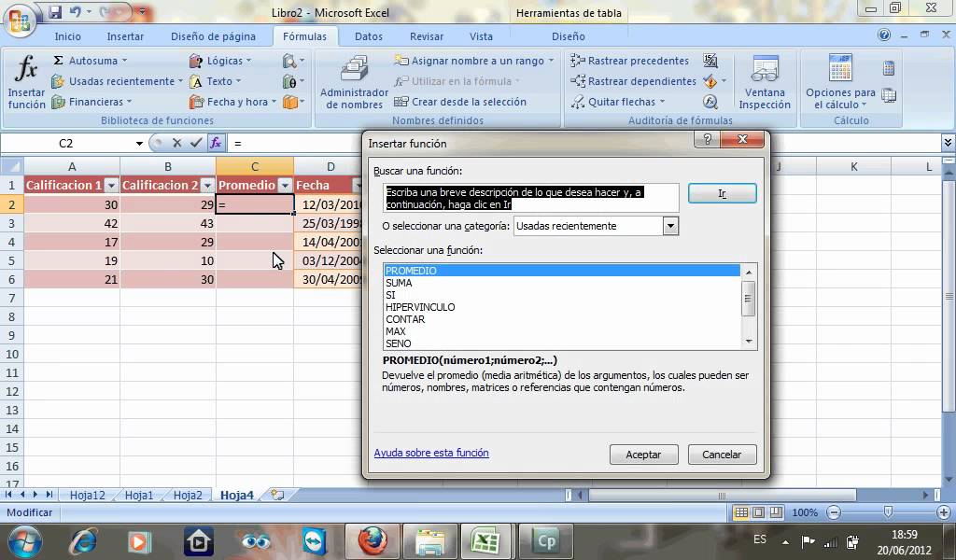The height and width of the screenshot is (560, 956).
Task: Open the Revisar ribbon tab
Action: (426, 36)
